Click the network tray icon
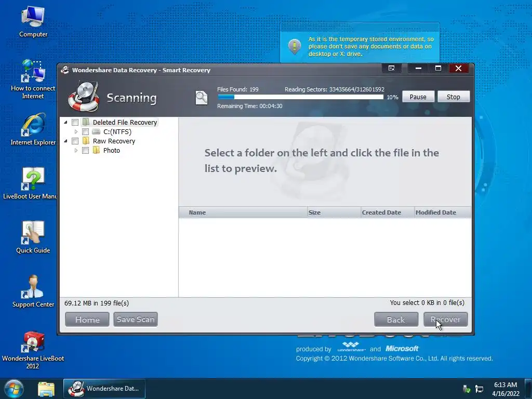 click(x=479, y=389)
